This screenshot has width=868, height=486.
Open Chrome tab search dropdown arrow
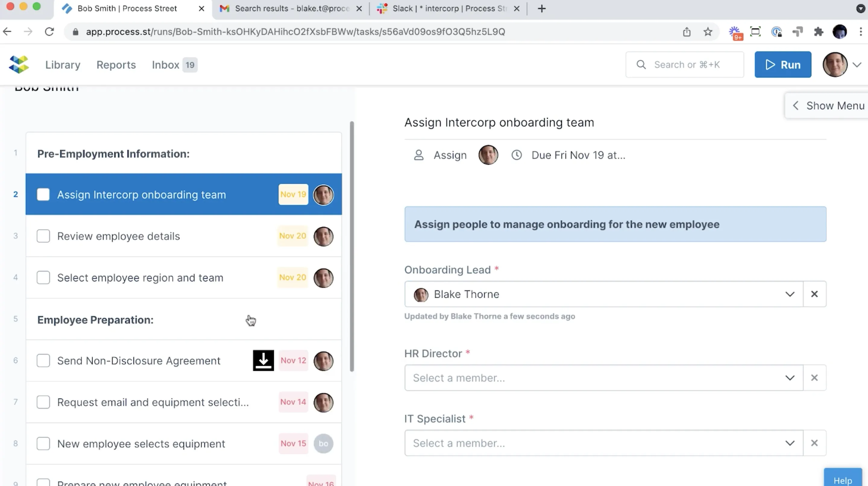pyautogui.click(x=860, y=8)
